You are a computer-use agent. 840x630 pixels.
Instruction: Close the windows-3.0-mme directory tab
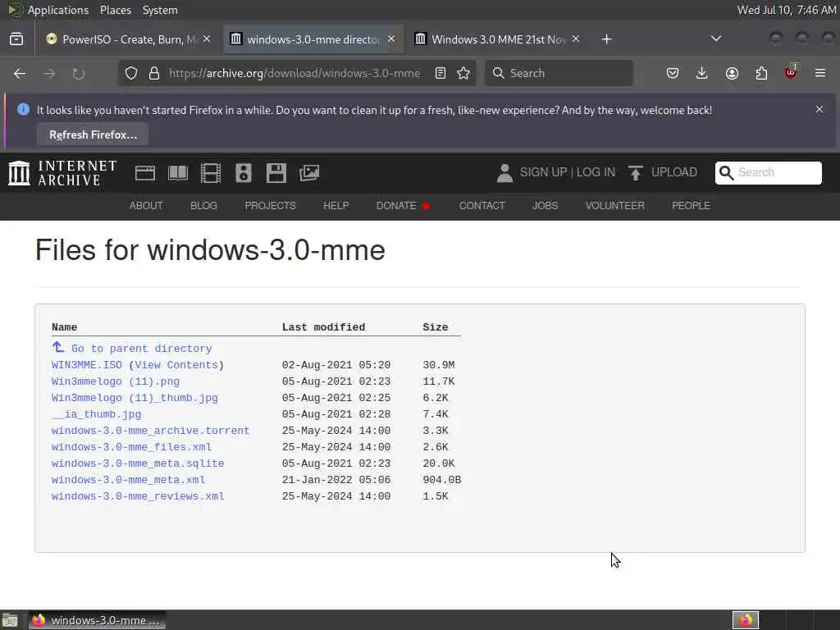[391, 39]
